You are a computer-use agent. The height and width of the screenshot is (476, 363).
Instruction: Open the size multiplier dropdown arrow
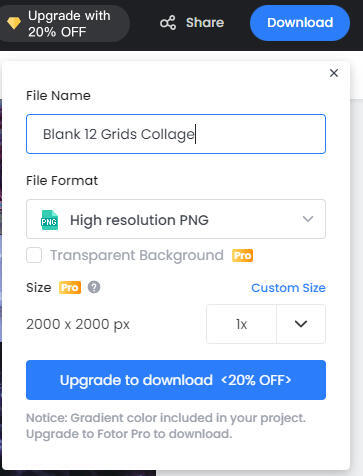tap(301, 324)
